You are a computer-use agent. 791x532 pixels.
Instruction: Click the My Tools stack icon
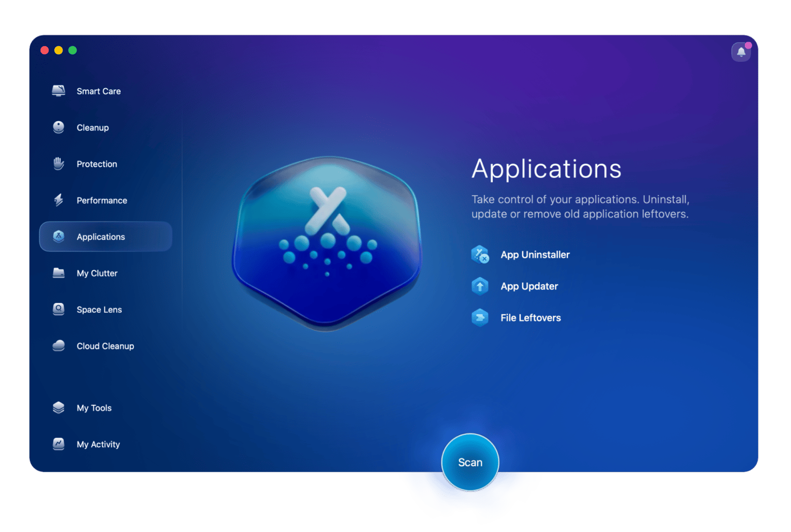point(59,408)
